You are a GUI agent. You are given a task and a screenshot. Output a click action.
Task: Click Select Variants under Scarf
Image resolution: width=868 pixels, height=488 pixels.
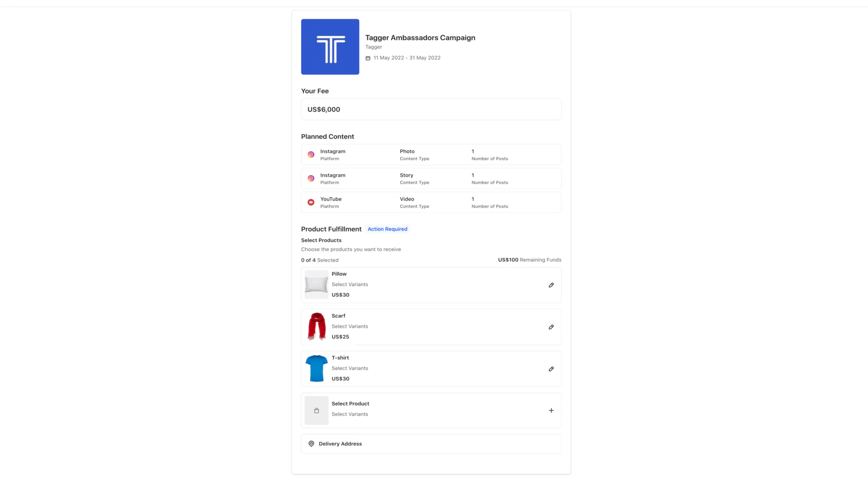350,326
